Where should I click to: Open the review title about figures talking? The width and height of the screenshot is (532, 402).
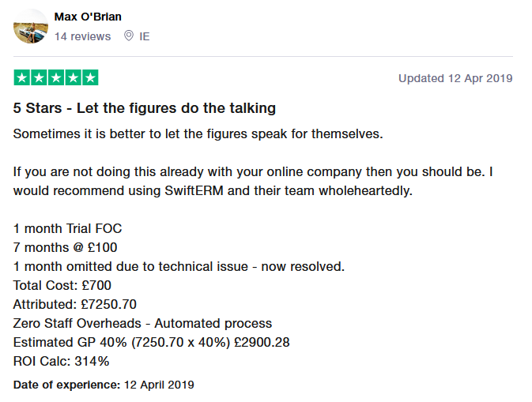point(145,108)
